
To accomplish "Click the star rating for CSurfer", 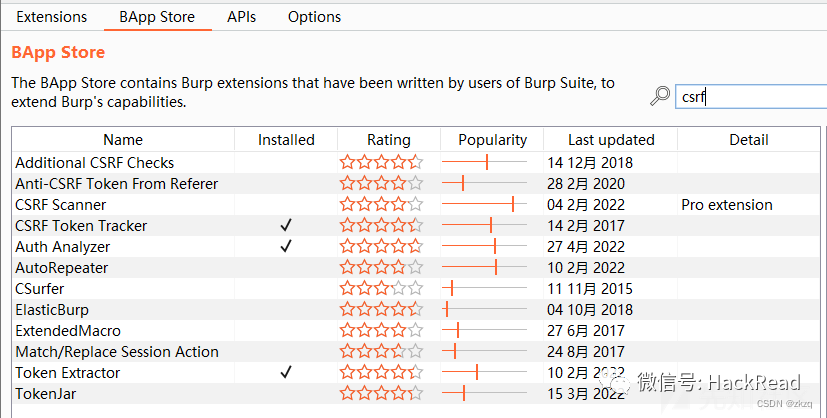I will (381, 289).
